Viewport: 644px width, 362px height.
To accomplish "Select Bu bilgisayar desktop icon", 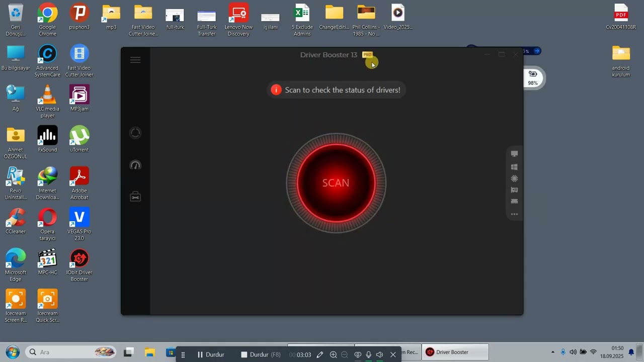I will [x=16, y=58].
